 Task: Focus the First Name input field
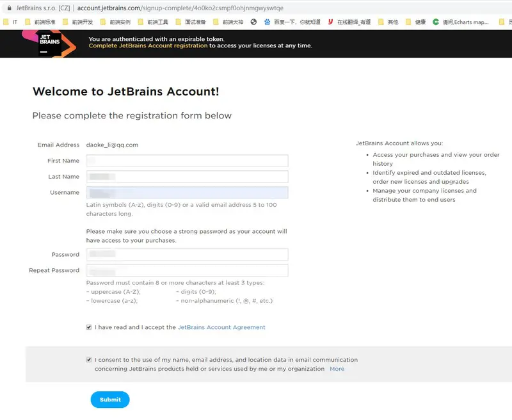pos(187,161)
